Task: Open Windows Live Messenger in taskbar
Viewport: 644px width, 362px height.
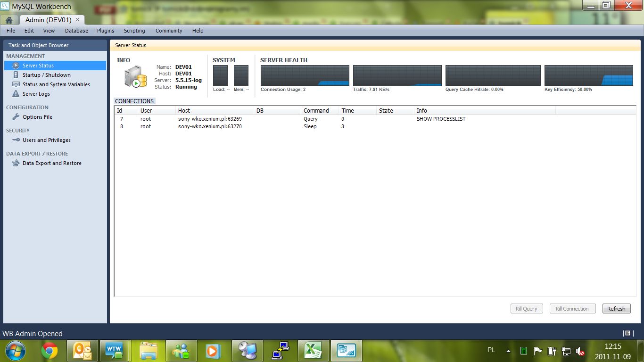Action: click(x=182, y=351)
